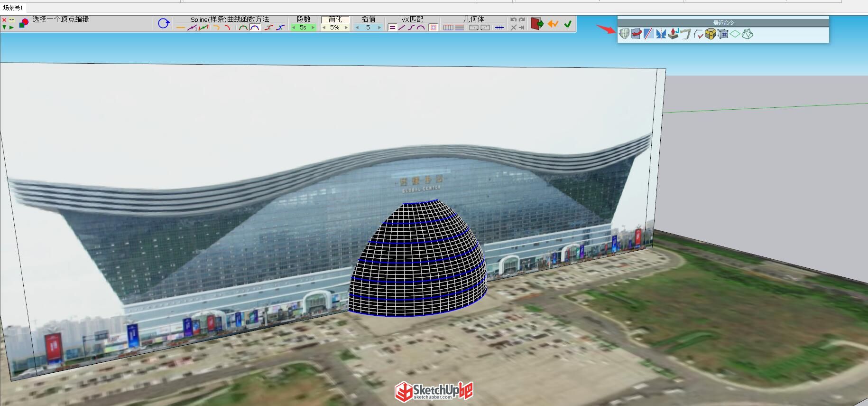Increase simplification with right arrow beside 5%
Viewport: 868px width, 406px height.
point(346,28)
